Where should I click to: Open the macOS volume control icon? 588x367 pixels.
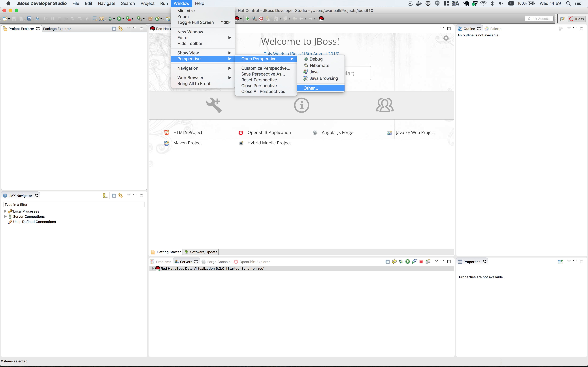pos(501,3)
